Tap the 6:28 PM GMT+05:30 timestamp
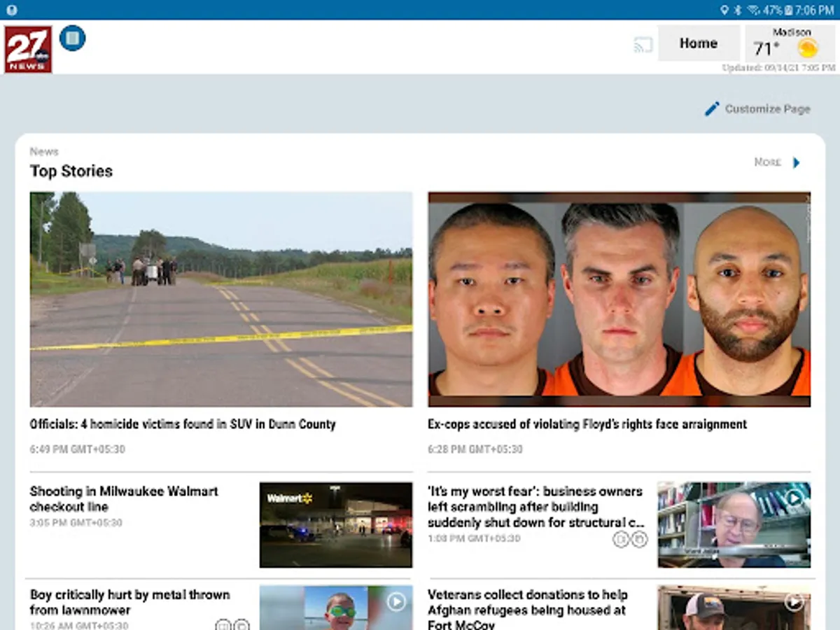Viewport: 840px width, 630px height. [x=475, y=449]
